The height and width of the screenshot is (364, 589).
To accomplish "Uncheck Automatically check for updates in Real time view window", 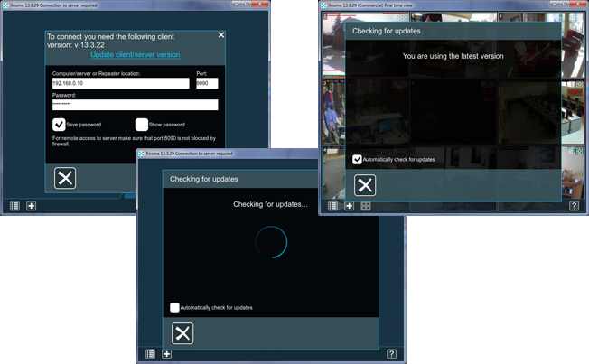I will [357, 160].
